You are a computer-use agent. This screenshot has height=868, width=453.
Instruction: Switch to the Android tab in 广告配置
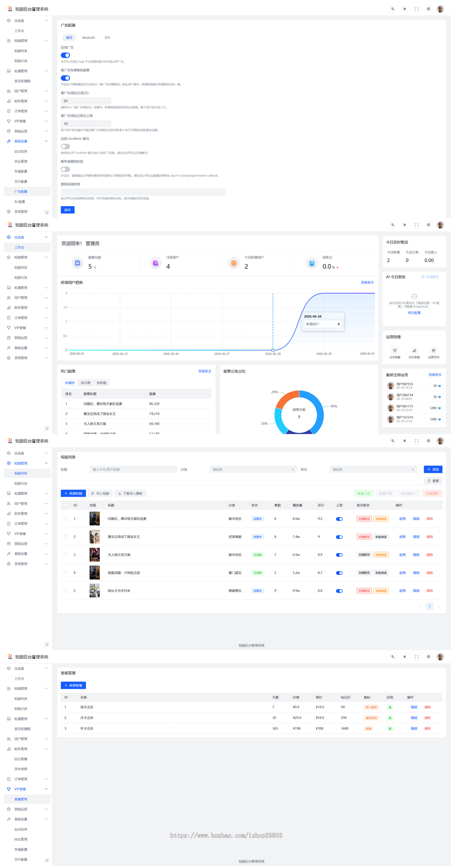88,38
